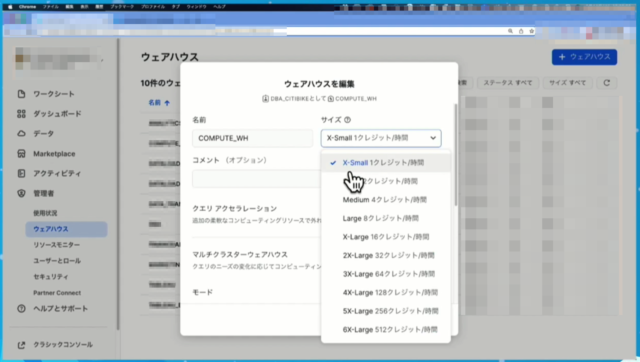Select X-Small 1クレジット/時間 option
The height and width of the screenshot is (362, 640).
tap(386, 162)
